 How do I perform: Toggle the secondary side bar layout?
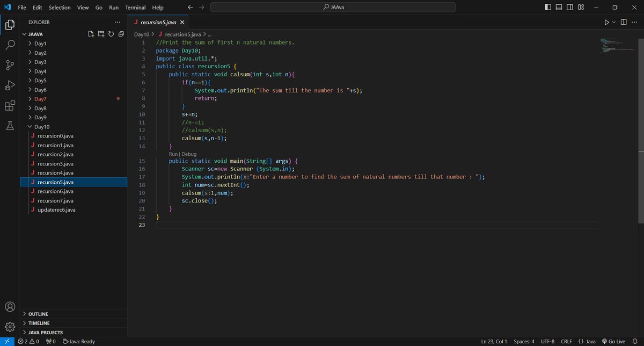pyautogui.click(x=570, y=8)
